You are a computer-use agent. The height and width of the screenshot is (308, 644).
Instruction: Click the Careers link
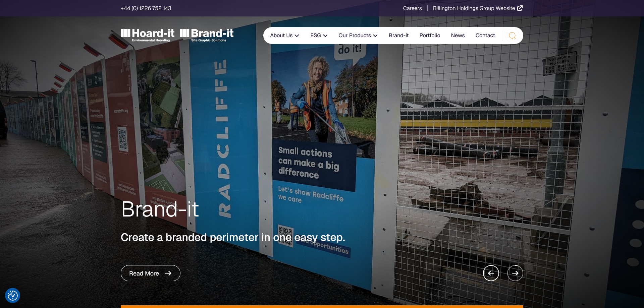[412, 8]
